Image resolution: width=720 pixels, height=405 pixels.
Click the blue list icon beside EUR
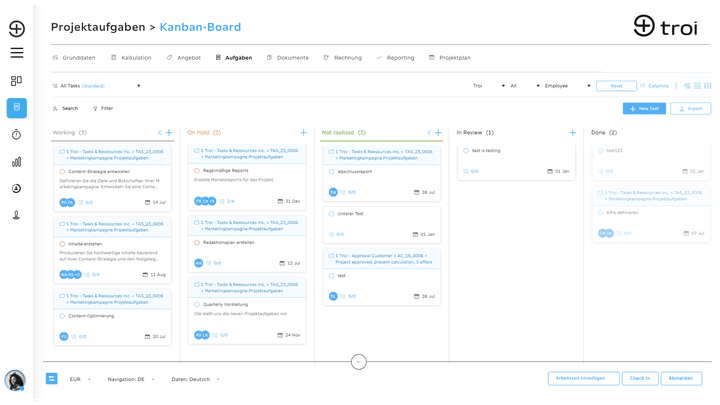tap(51, 379)
